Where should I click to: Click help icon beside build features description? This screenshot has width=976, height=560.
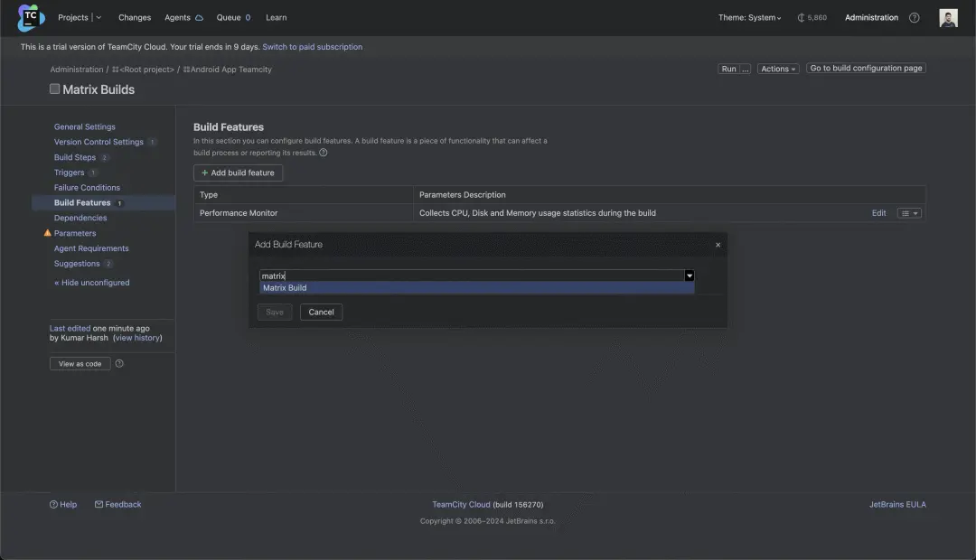tap(324, 153)
